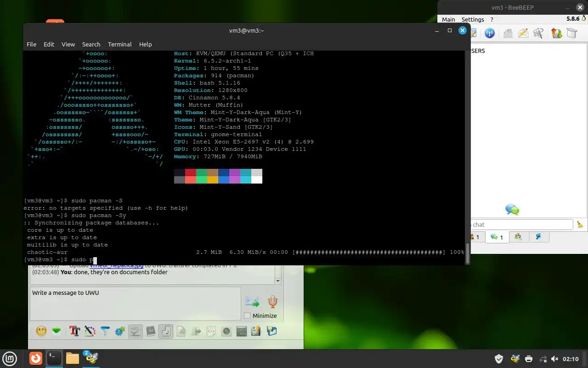Screen dimensions: 588x368
Task: Open the Main menu in BeeBEEP
Action: [x=448, y=19]
